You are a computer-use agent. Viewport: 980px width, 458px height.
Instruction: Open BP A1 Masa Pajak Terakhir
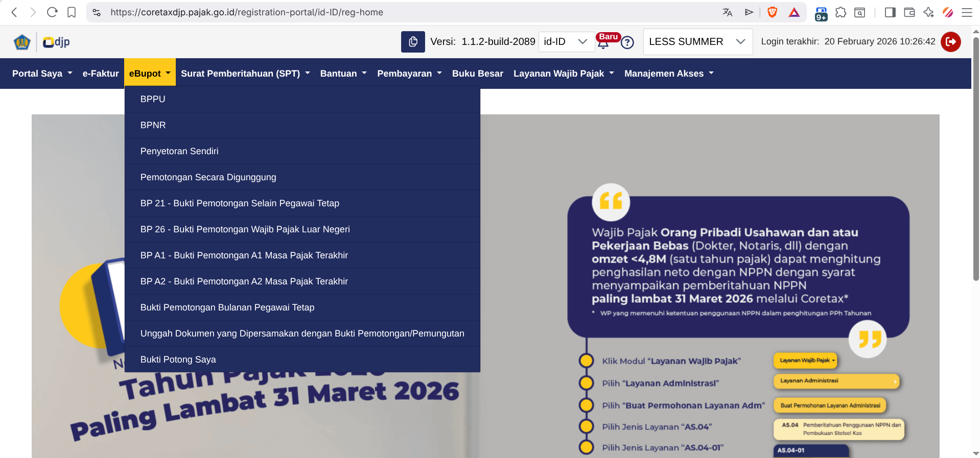(302, 255)
